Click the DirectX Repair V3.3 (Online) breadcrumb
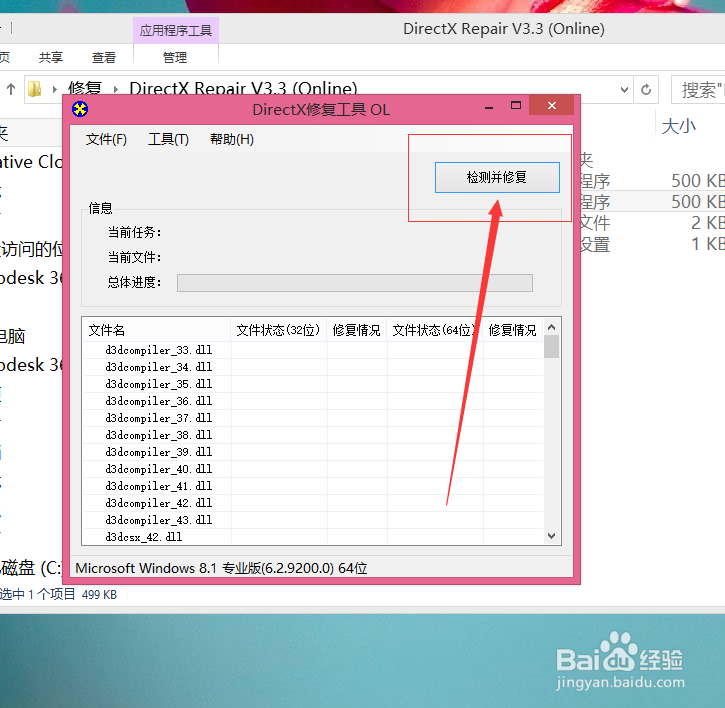Image resolution: width=725 pixels, height=708 pixels. coord(243,88)
